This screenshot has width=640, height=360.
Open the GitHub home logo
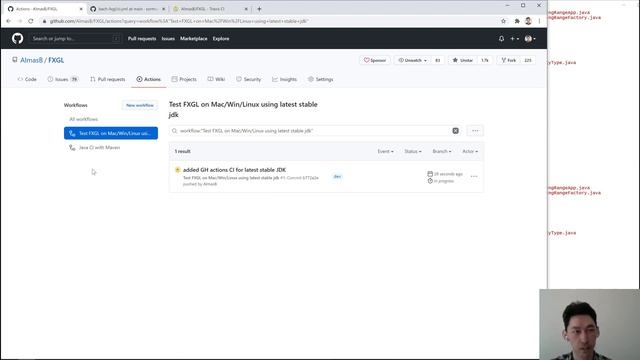click(18, 38)
